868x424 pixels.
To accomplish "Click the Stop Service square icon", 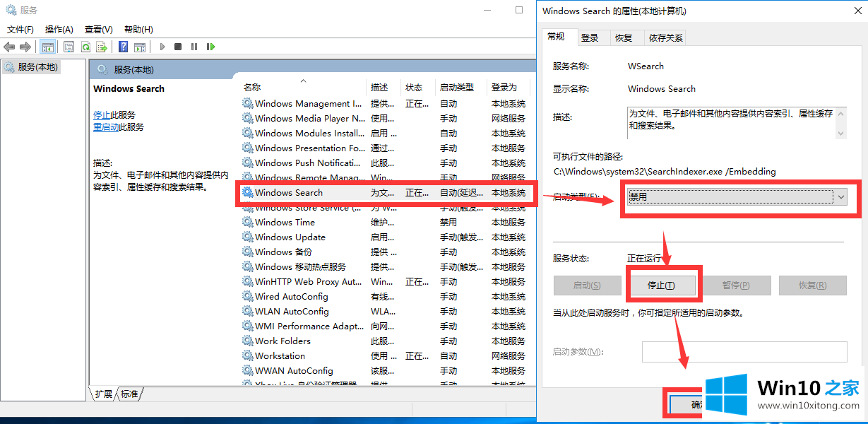I will (x=178, y=47).
